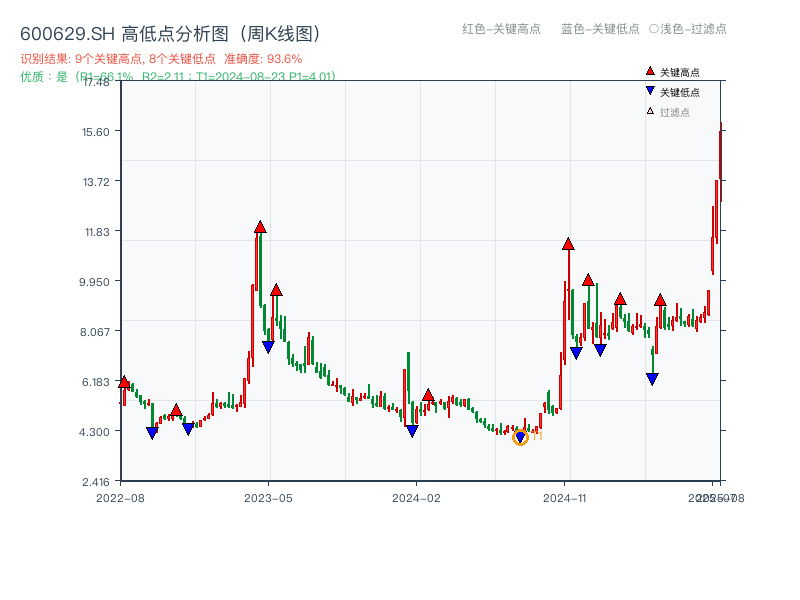
Task: Click the blue 关键低点 triangle icon in the legend box
Action: (x=648, y=89)
